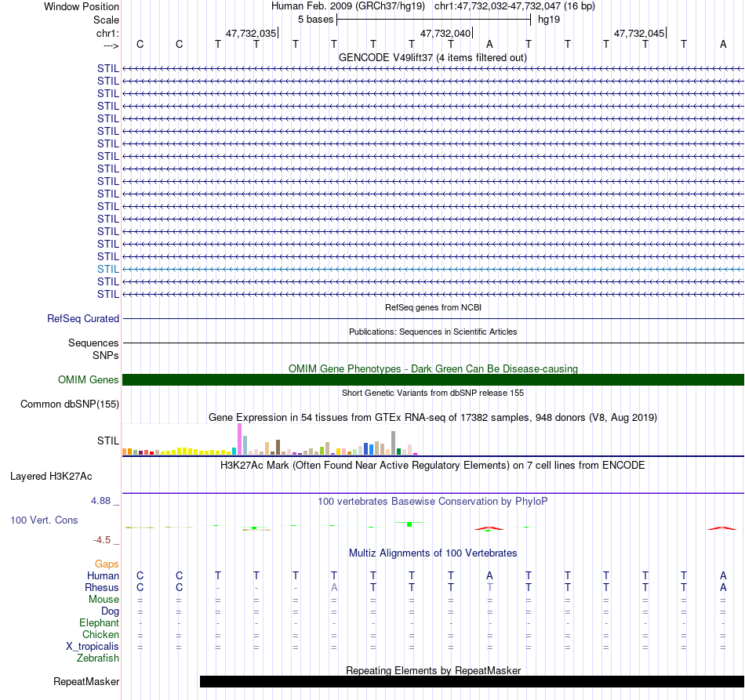745x700 pixels.
Task: Click the chr1: ruler label
Action: pyautogui.click(x=107, y=33)
